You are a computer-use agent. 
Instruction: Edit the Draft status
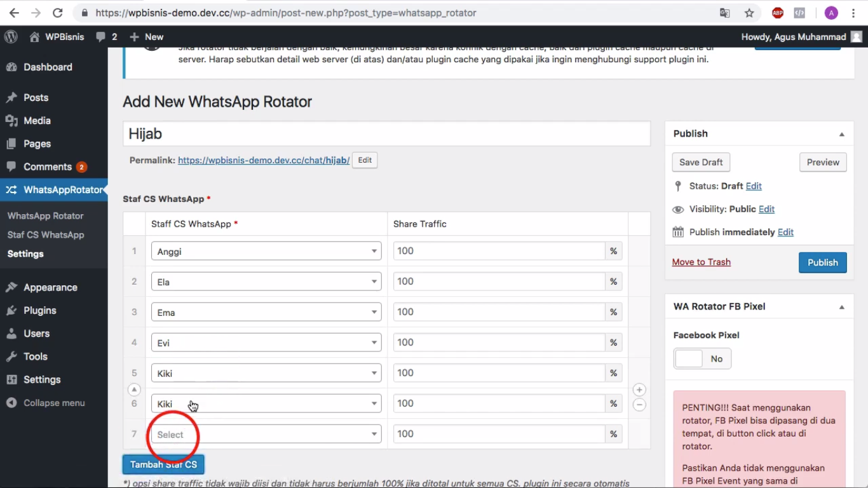(x=754, y=186)
